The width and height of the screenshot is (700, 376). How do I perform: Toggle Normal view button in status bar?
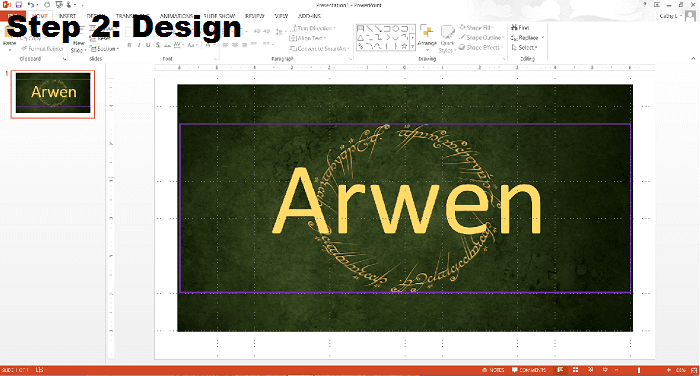pos(560,370)
